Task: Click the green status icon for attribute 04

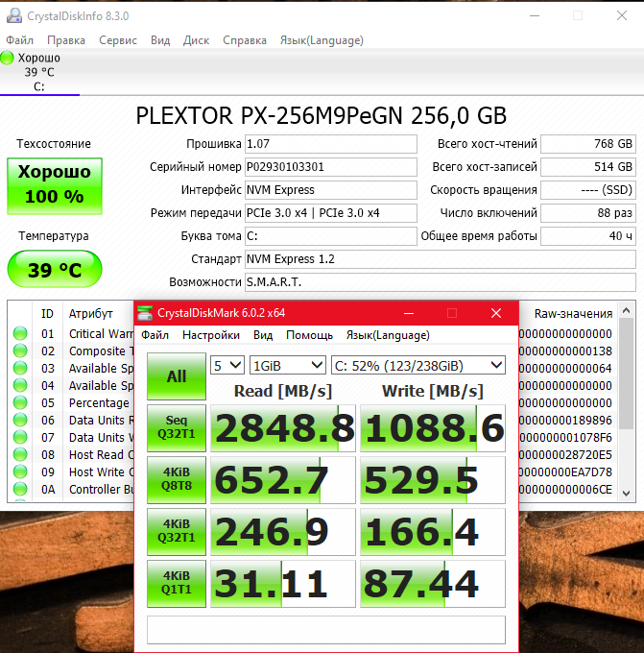Action: click(20, 385)
